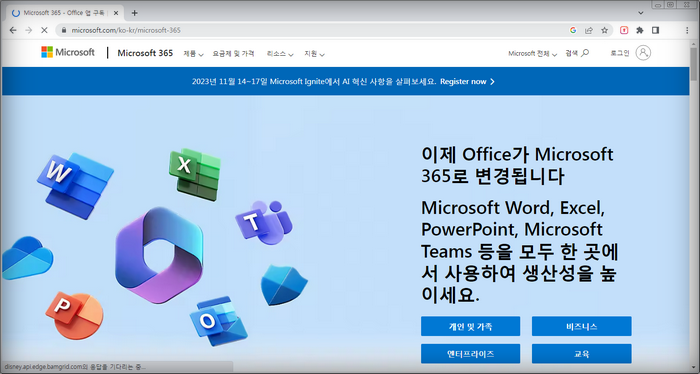
Task: Open the tab search chevron
Action: click(641, 13)
